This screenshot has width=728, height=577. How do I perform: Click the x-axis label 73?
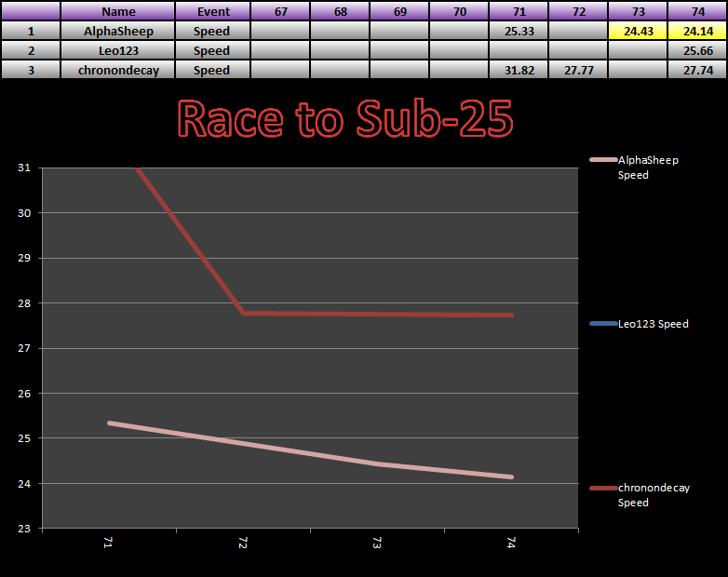point(377,543)
